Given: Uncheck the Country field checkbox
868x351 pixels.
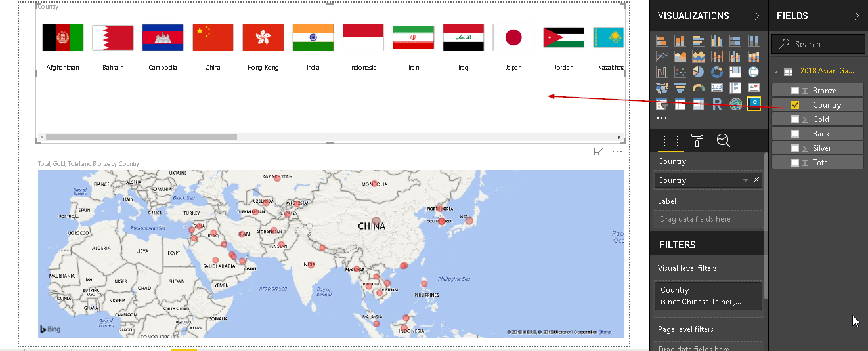Looking at the screenshot, I should pyautogui.click(x=795, y=105).
